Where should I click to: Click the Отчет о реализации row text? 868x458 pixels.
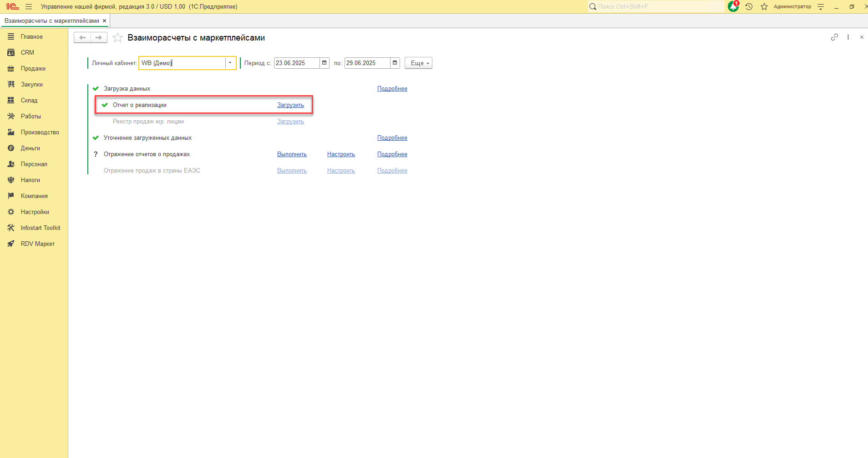pos(140,105)
